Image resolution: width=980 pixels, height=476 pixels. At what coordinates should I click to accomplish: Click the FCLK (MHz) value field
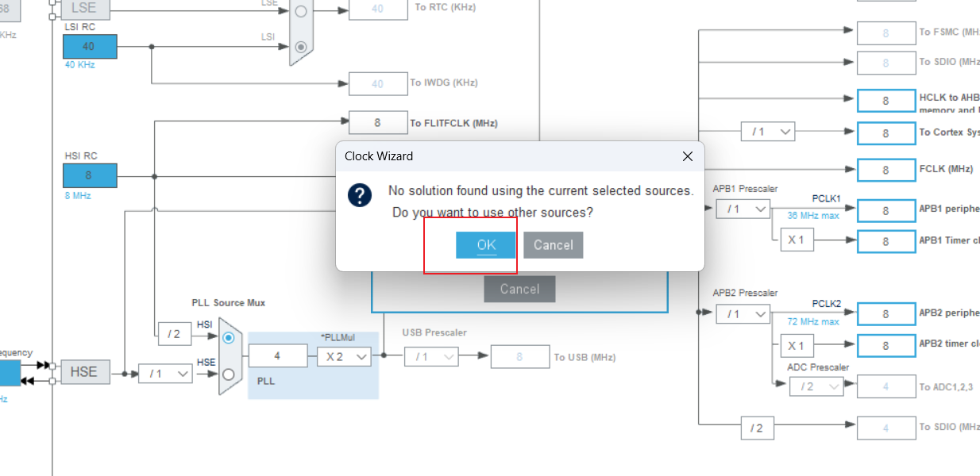[886, 170]
